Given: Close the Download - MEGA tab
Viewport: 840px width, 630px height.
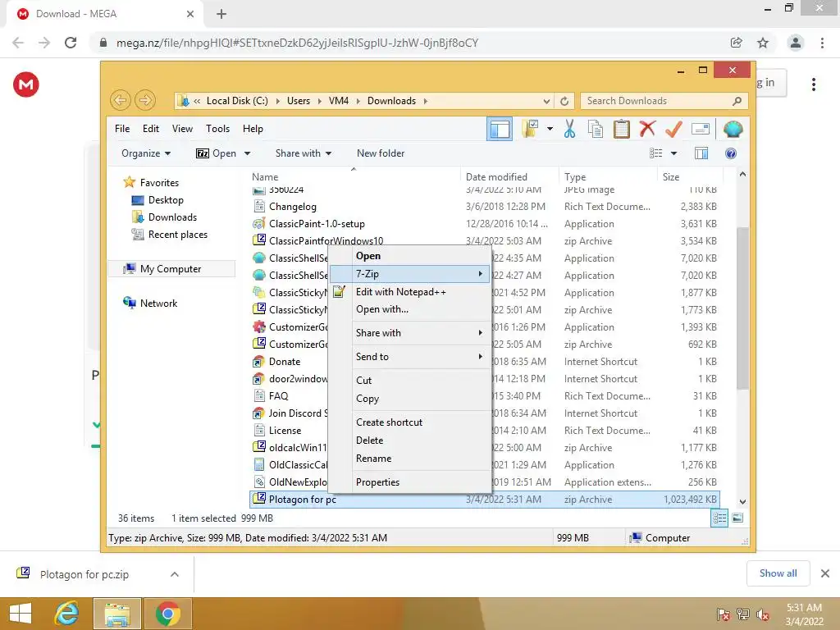Looking at the screenshot, I should coord(190,14).
